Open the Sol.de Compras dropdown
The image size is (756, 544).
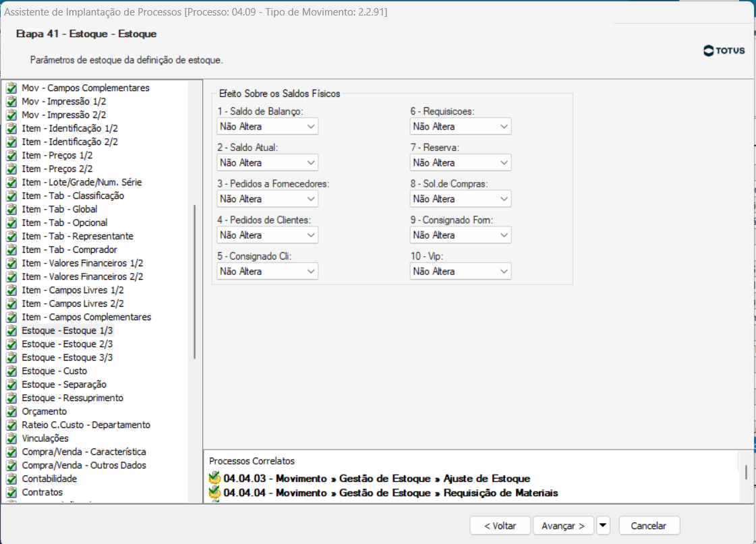(461, 199)
